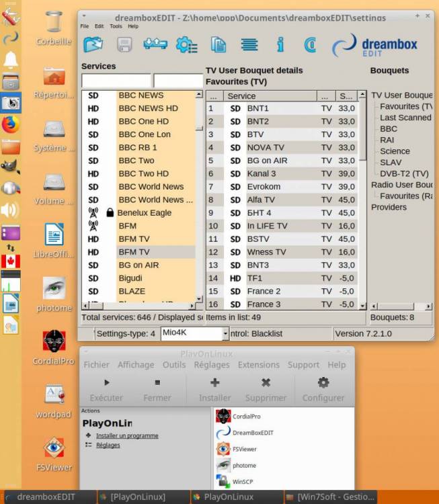Image resolution: width=439 pixels, height=504 pixels.
Task: Click the bouquet details scroll down arrow
Action: pyautogui.click(x=363, y=305)
